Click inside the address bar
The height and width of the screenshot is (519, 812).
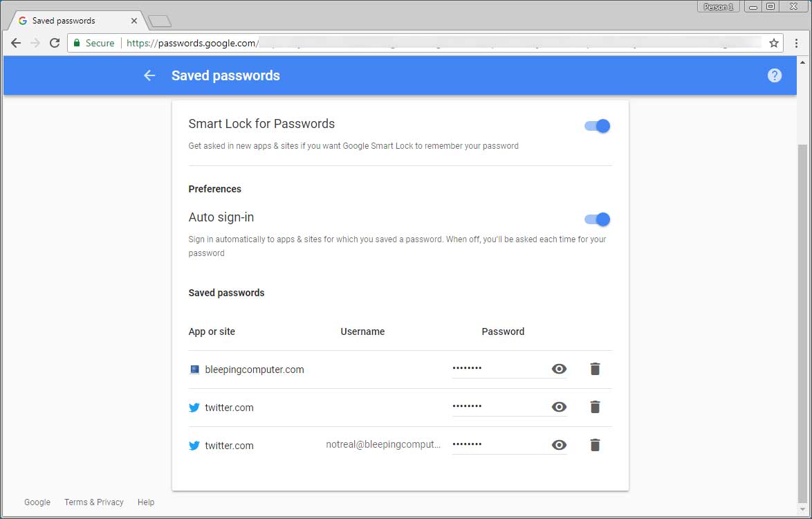click(x=346, y=42)
